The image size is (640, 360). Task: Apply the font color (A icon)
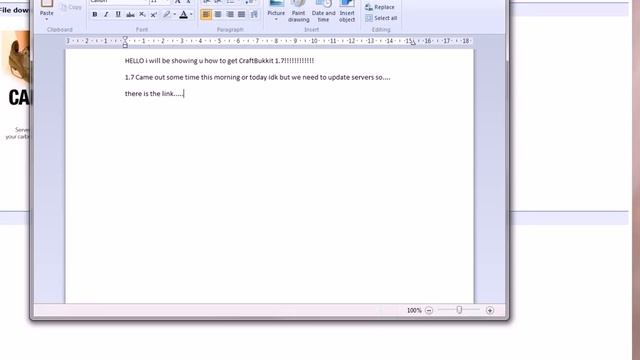tap(184, 15)
